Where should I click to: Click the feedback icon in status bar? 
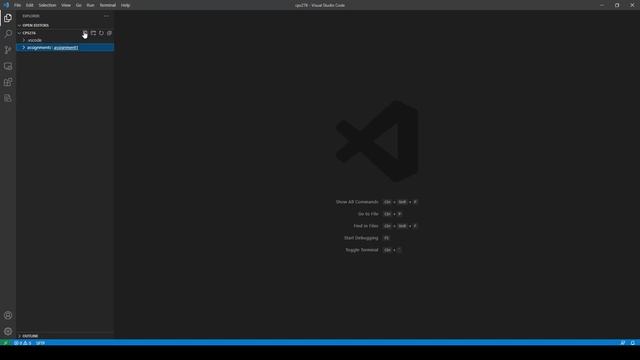[622, 343]
